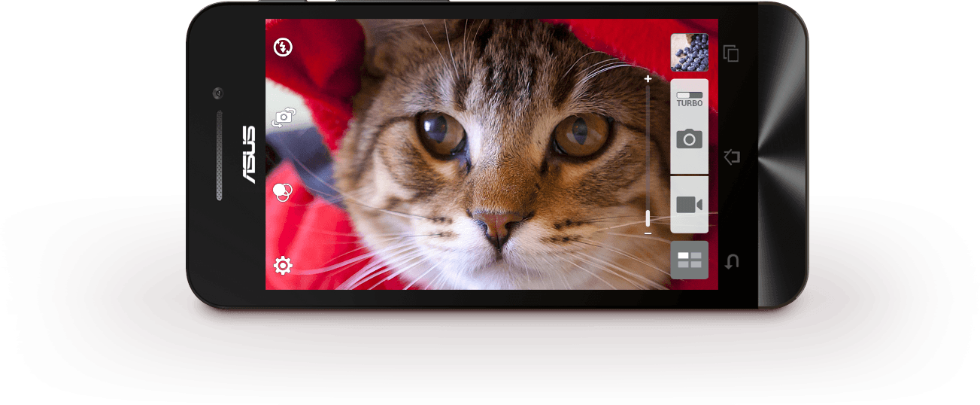Click the zoom out minus sign
This screenshot has width=980, height=405.
point(648,233)
